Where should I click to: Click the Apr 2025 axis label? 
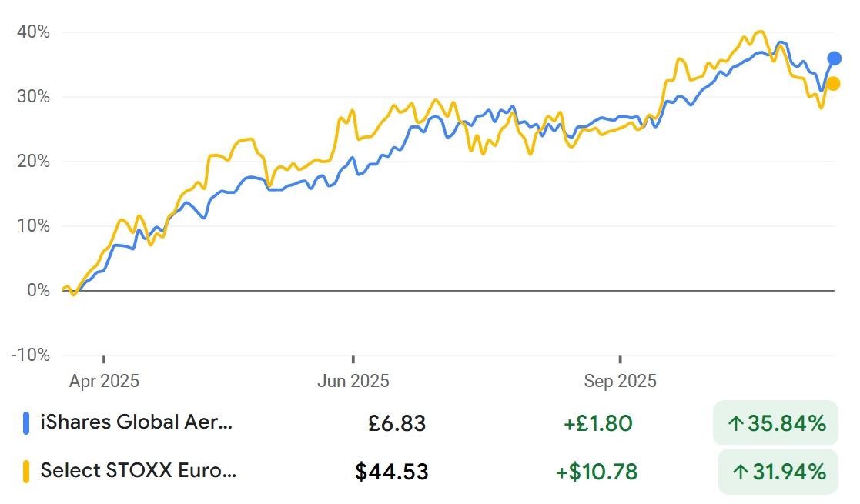[103, 381]
